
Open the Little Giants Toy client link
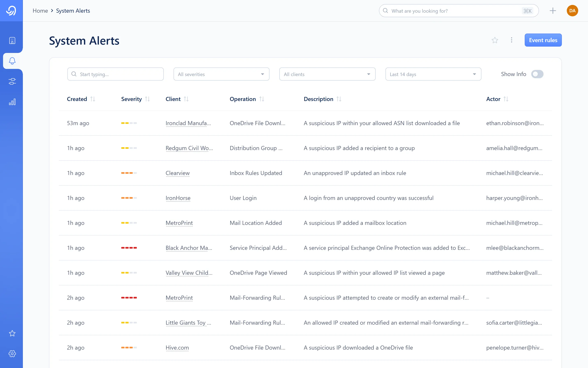pyautogui.click(x=188, y=323)
